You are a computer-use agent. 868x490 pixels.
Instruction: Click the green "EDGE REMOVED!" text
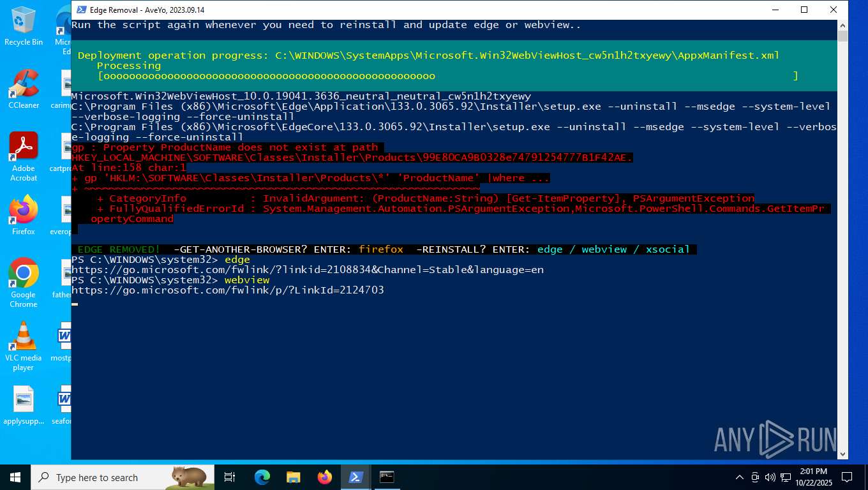pos(119,249)
